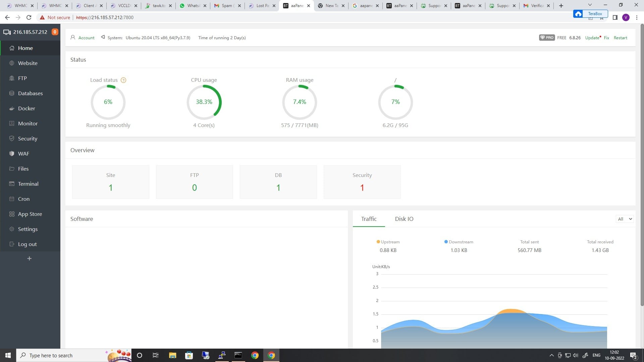Open Terminal from the sidebar
The image size is (644, 362).
(x=28, y=184)
